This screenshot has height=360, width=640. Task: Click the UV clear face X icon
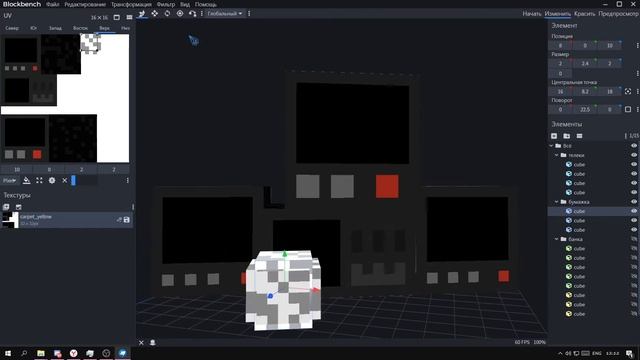tap(64, 180)
